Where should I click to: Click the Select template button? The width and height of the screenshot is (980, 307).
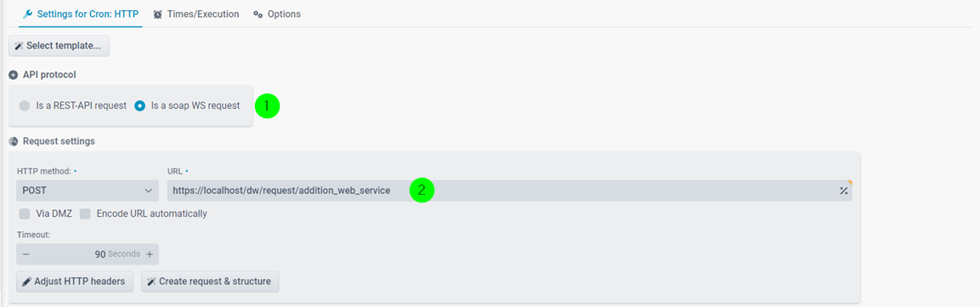(x=59, y=46)
